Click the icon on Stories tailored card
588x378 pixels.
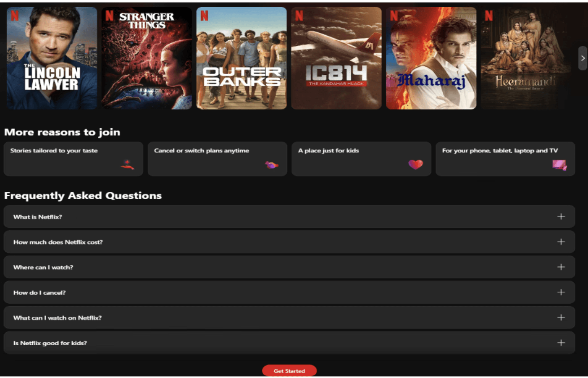coord(127,165)
